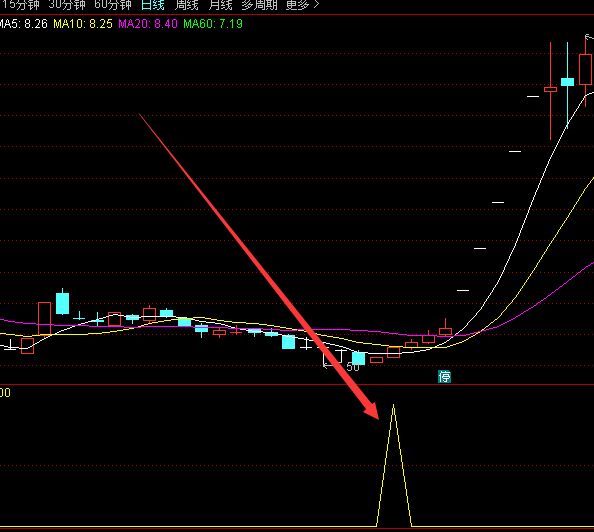The width and height of the screenshot is (594, 532).
Task: Switch to the 30分钟 period tab
Action: tap(67, 5)
